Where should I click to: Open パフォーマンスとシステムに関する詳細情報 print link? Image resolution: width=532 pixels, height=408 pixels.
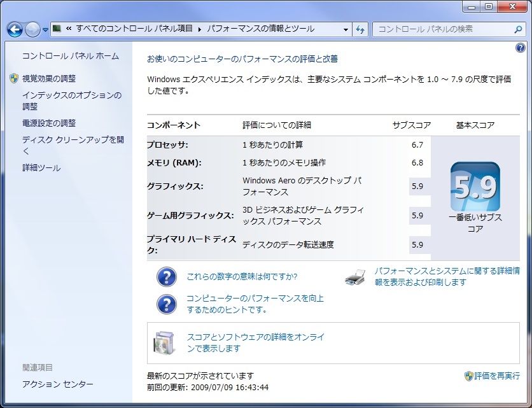pos(447,277)
